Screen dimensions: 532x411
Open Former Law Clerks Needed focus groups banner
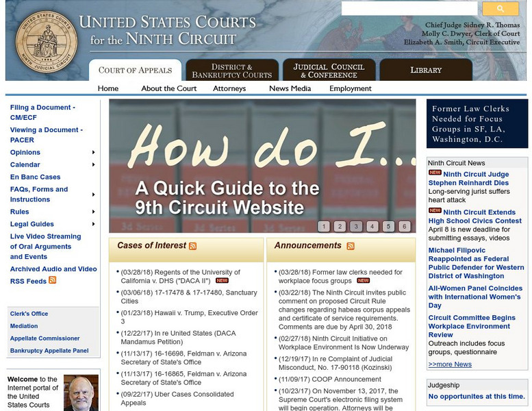[x=477, y=123]
